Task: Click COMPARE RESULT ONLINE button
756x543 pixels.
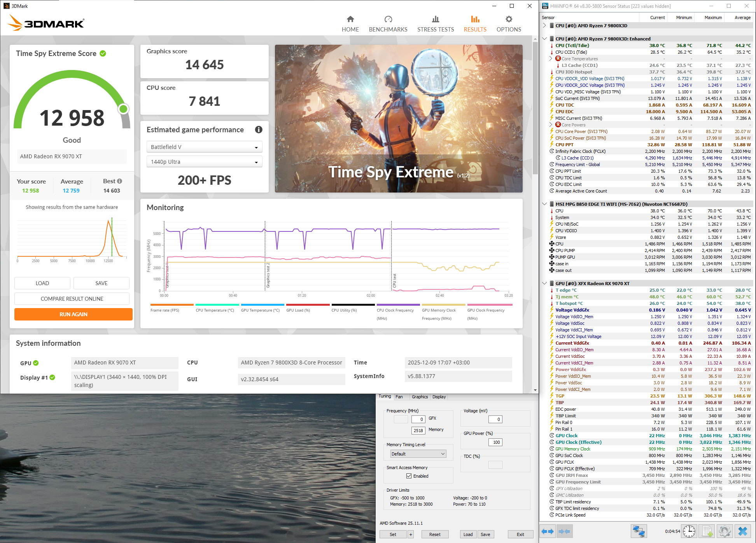Action: [72, 299]
